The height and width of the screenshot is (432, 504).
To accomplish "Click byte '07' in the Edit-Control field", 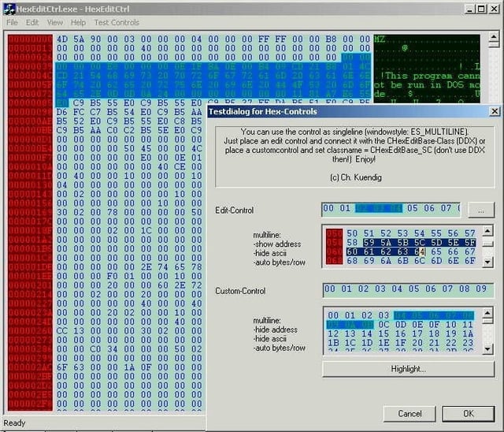I will [446, 208].
